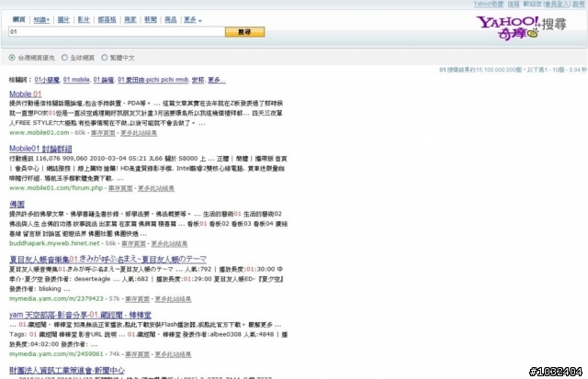Open the 信箱 mail link
The width and height of the screenshot is (588, 379).
514,4
